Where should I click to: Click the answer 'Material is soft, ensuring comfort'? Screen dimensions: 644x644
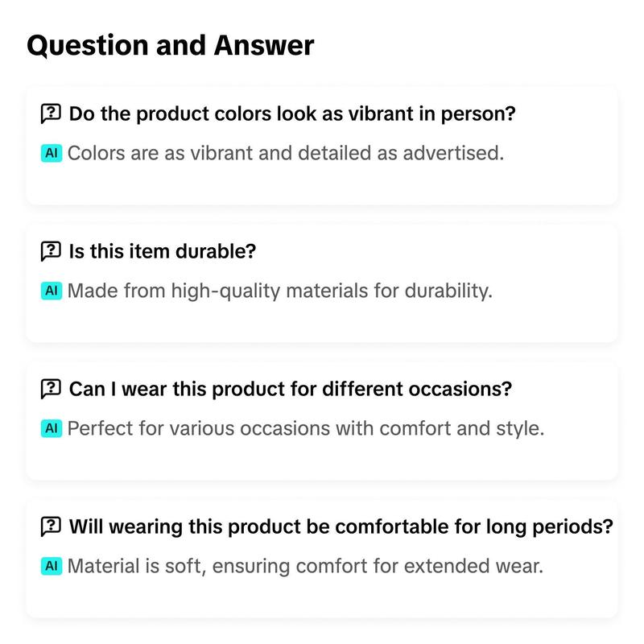[x=305, y=566]
